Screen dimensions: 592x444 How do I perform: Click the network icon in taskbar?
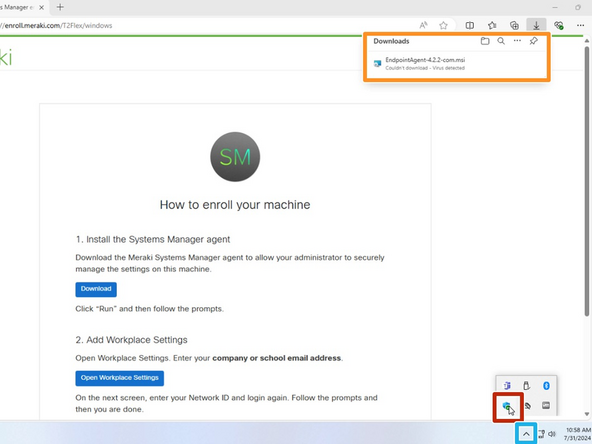(541, 434)
